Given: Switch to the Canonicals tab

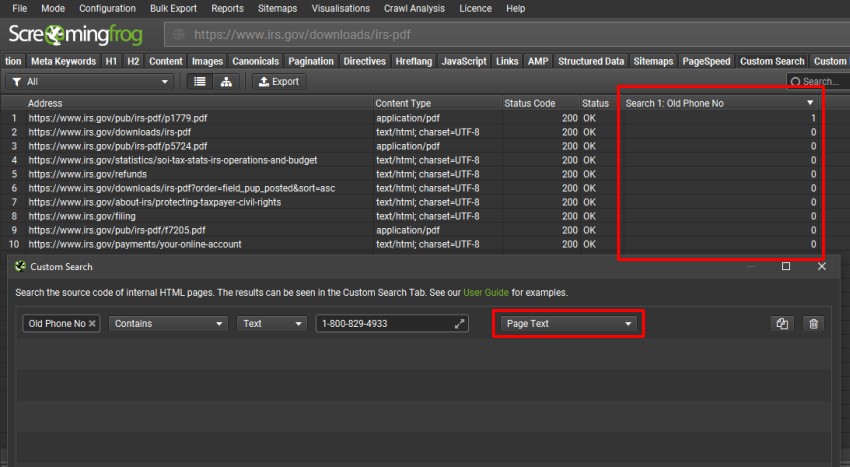Looking at the screenshot, I should tap(255, 61).
